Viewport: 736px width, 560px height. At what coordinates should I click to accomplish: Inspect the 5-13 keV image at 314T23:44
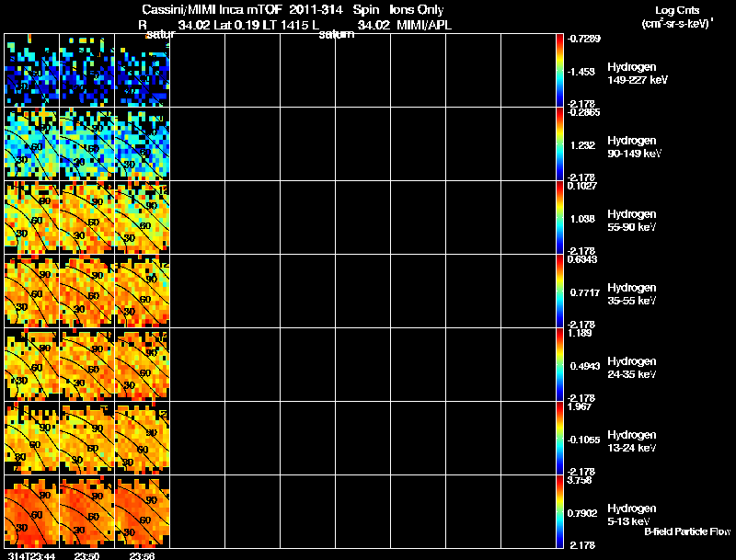click(x=32, y=511)
